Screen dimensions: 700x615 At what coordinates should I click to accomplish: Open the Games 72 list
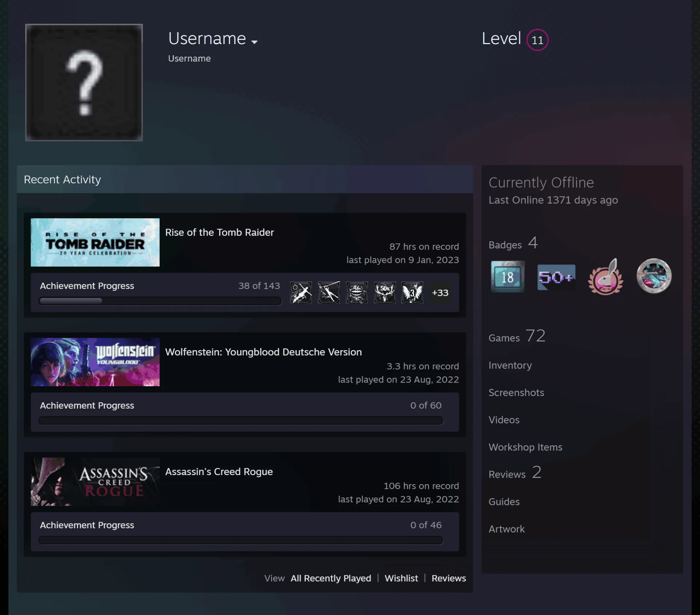[517, 336]
